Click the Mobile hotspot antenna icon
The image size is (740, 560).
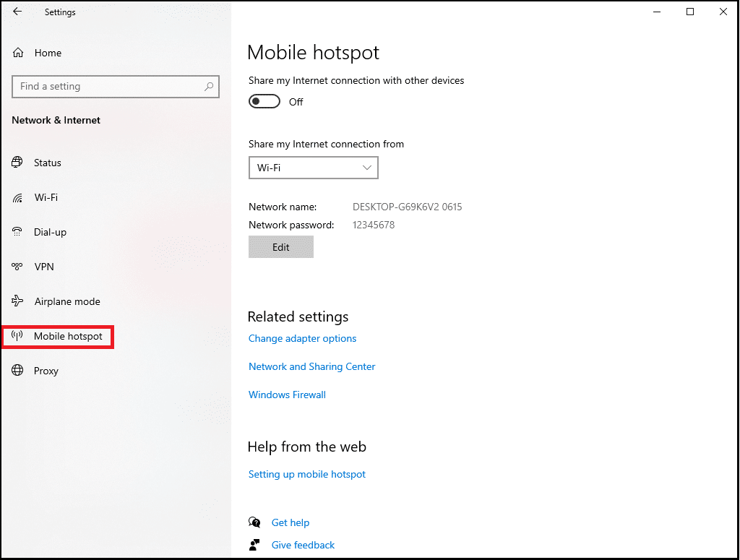[17, 336]
